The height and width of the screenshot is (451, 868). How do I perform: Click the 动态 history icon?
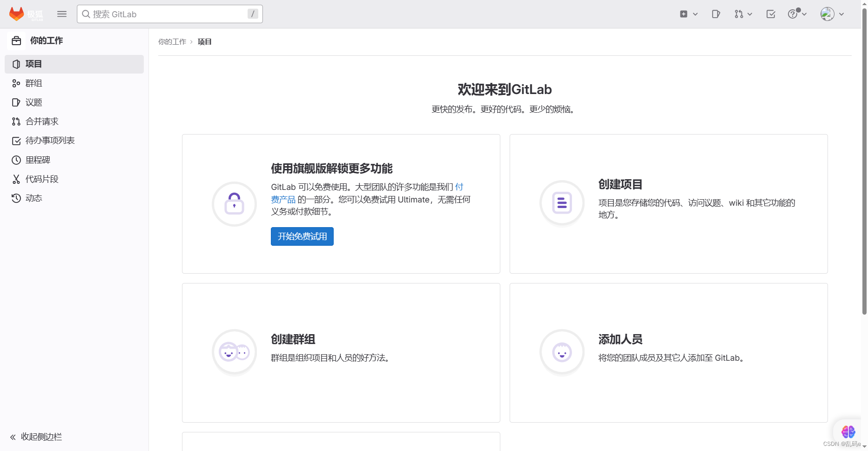pyautogui.click(x=16, y=198)
